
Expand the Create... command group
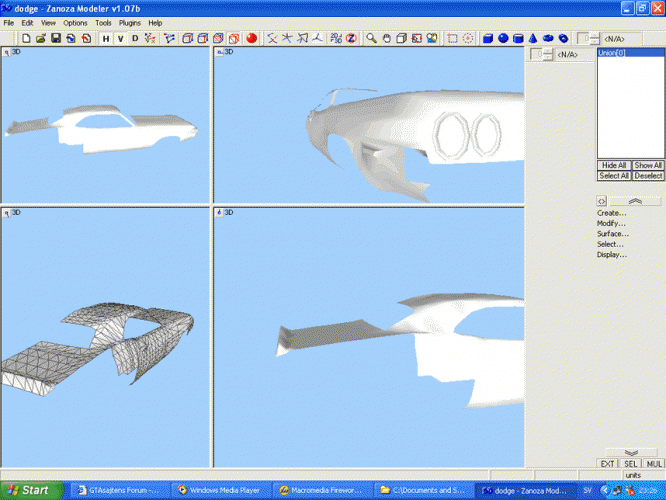pyautogui.click(x=612, y=213)
